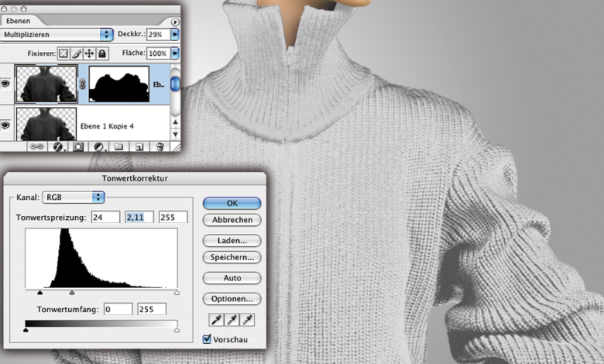Screen dimensions: 604x364
Task: Select the Ebenen panel tab
Action: [18, 21]
